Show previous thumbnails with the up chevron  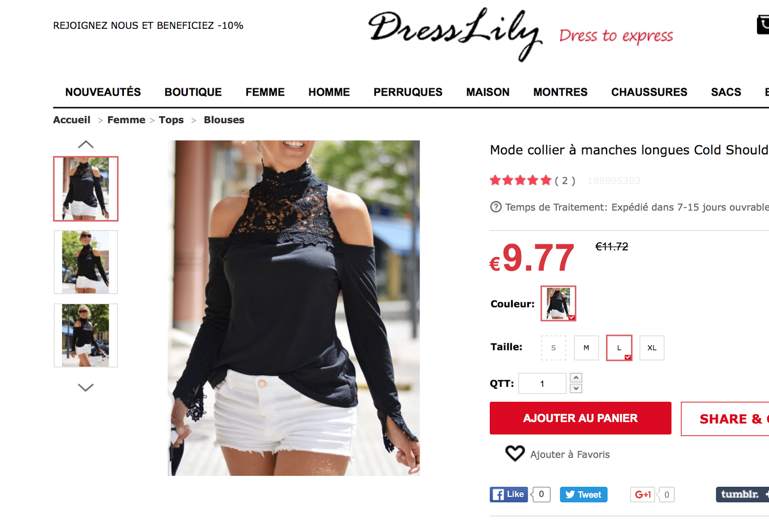(x=86, y=144)
